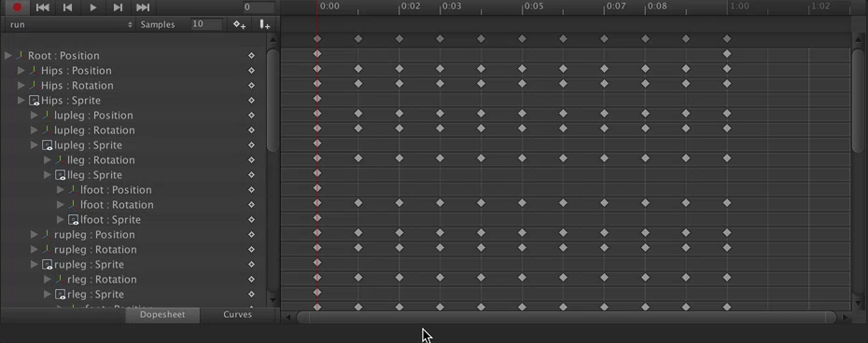Expand the Hips : Rotation property
868x343 pixels.
pos(21,85)
